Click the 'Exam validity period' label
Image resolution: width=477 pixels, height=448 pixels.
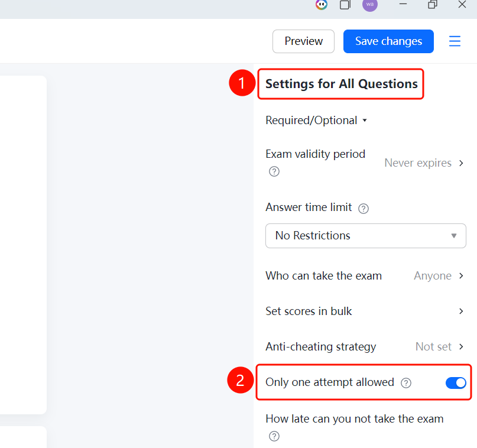[315, 154]
